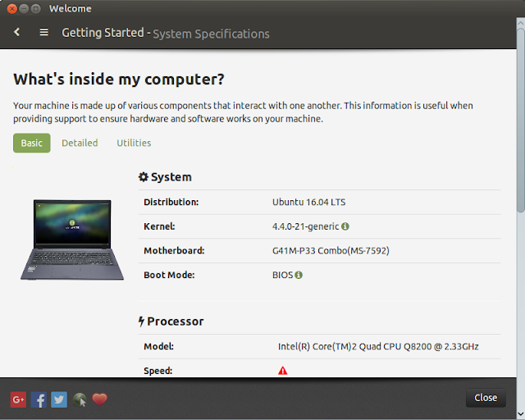Image resolution: width=525 pixels, height=420 pixels.
Task: Select the 'Ubuntu 16.04 LTS' value
Action: tap(308, 203)
